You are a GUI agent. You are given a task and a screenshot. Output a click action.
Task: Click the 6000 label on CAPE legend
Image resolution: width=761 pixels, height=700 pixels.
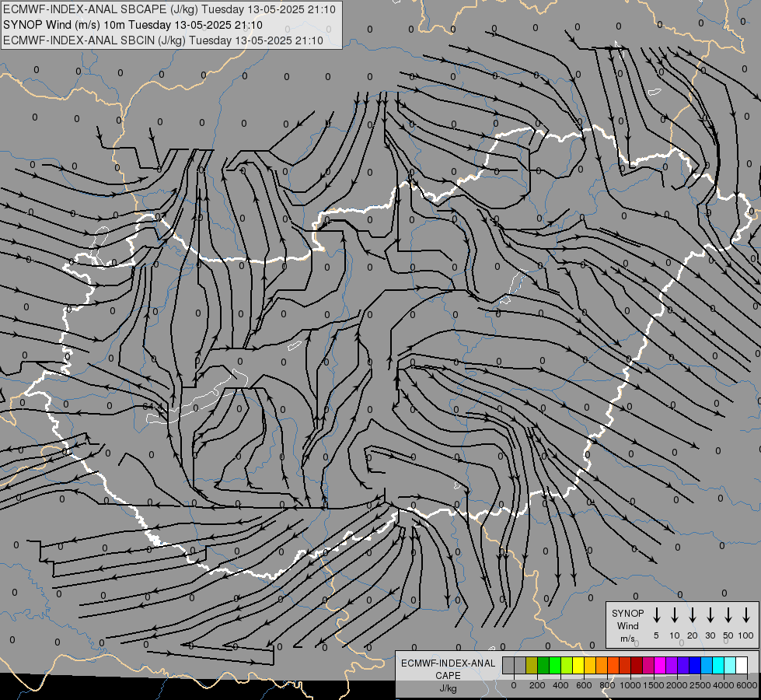pos(747,685)
